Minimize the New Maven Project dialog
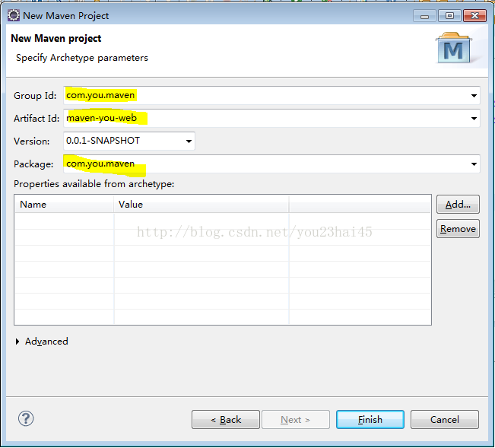This screenshot has width=495, height=448. pos(424,16)
